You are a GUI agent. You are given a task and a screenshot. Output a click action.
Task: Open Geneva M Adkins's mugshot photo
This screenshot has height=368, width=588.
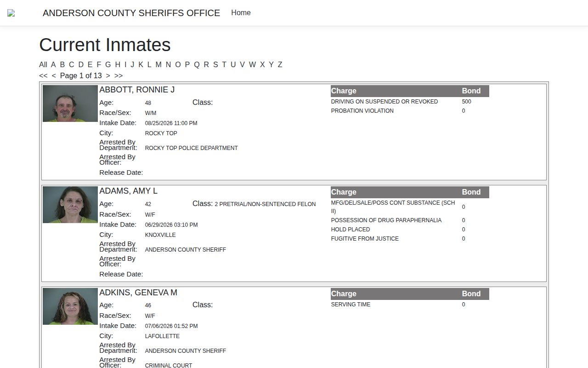70,306
